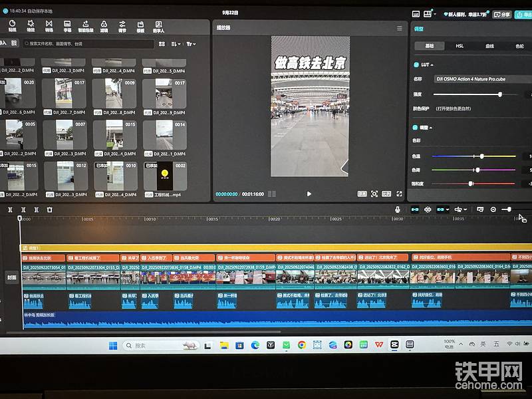The width and height of the screenshot is (532, 399).
Task: Open the media sort order dropdown
Action: [x=176, y=44]
